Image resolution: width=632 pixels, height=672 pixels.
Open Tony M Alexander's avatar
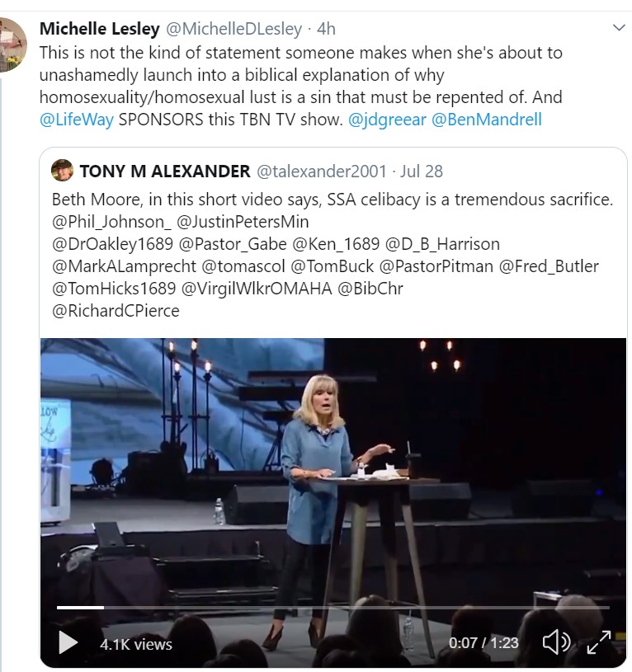(62, 171)
